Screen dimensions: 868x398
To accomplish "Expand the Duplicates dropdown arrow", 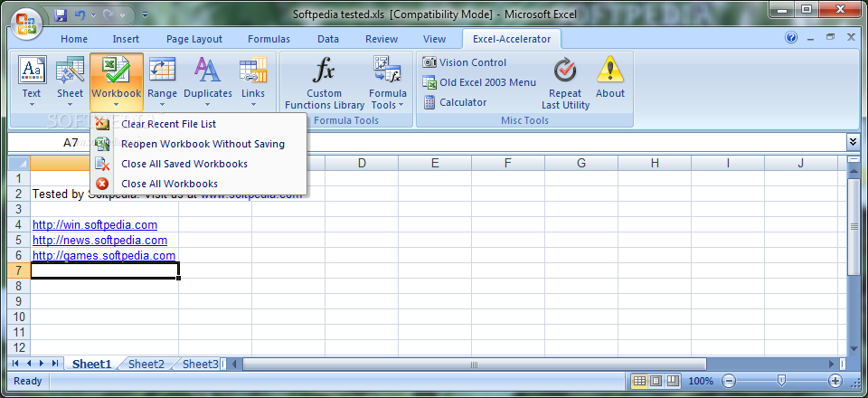I will [x=208, y=105].
